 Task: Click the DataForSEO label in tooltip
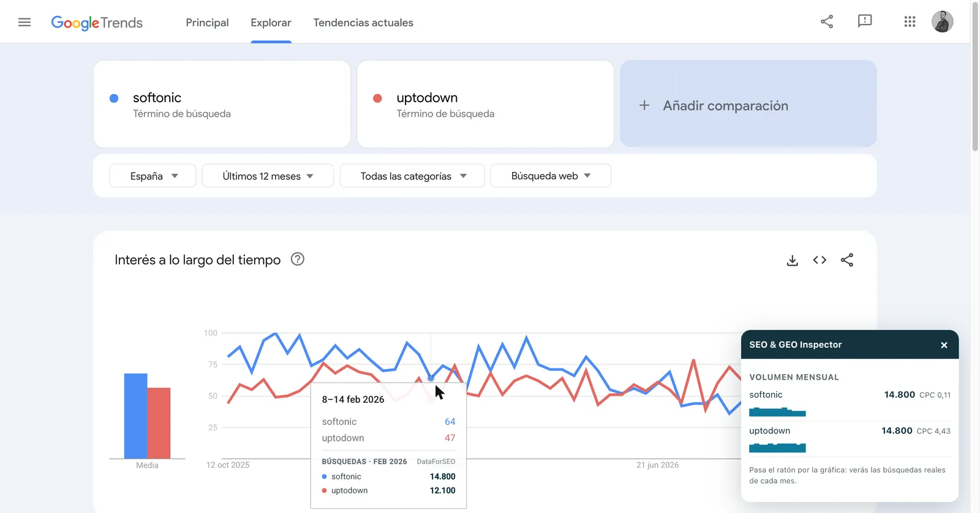click(435, 462)
